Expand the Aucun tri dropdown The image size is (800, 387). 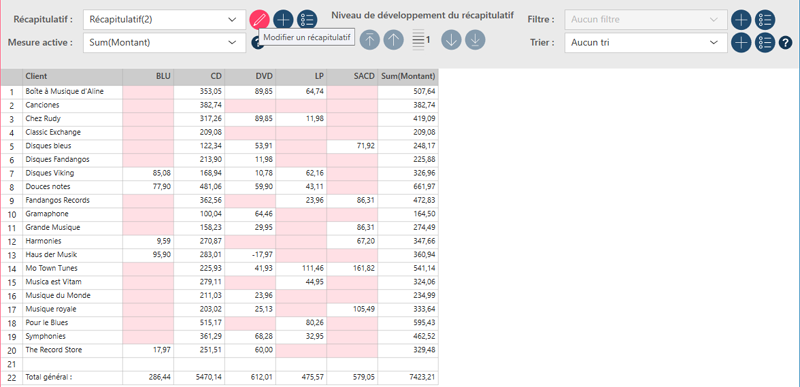pos(646,43)
